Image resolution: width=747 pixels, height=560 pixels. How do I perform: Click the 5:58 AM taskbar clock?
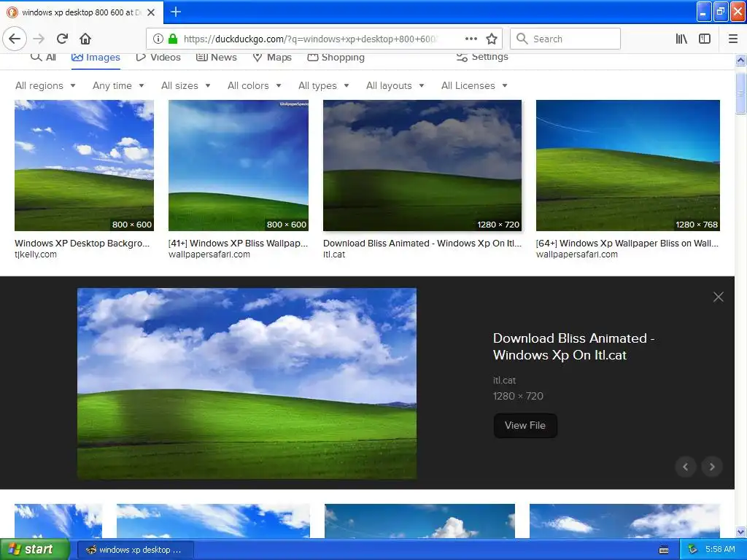720,550
